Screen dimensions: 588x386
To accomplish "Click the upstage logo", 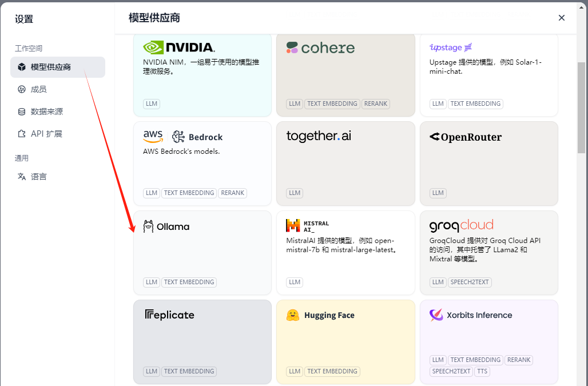I will click(450, 47).
